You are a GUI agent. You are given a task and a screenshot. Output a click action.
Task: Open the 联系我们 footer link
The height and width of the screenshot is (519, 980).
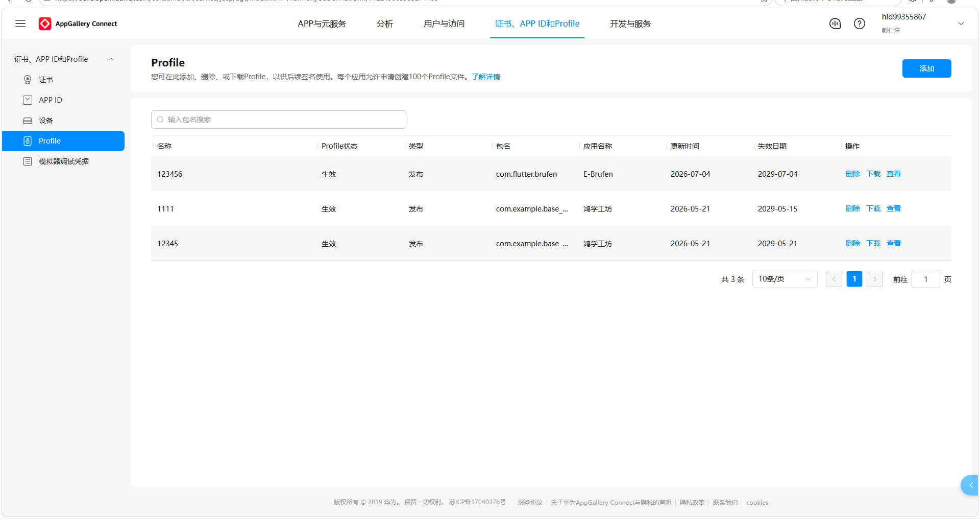coord(725,503)
